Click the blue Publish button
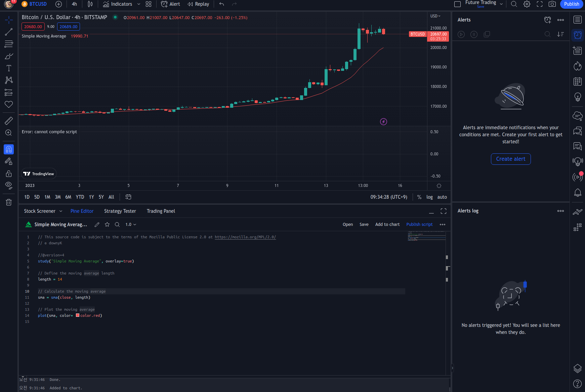 point(572,4)
